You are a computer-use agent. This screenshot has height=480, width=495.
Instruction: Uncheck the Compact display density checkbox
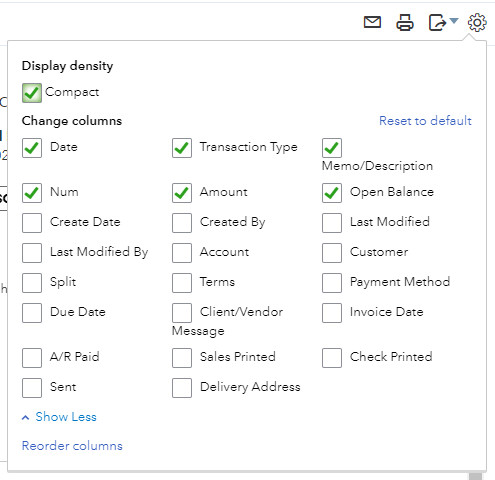(x=32, y=93)
